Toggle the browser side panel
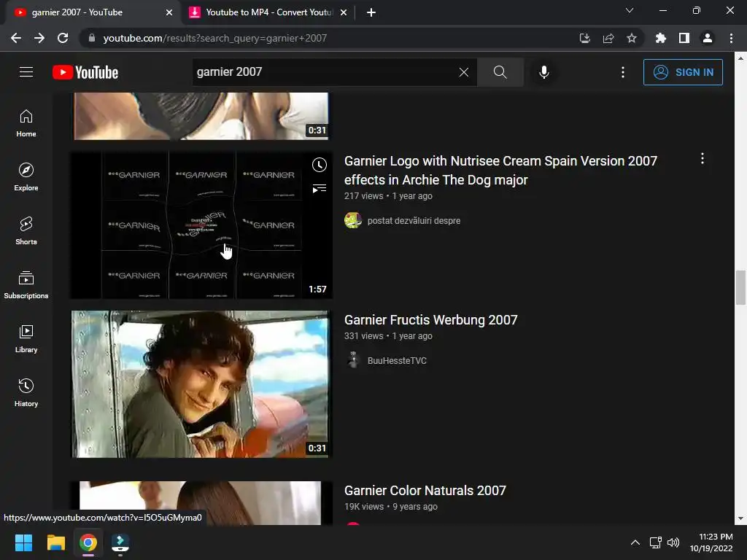This screenshot has height=560, width=747. tap(684, 38)
